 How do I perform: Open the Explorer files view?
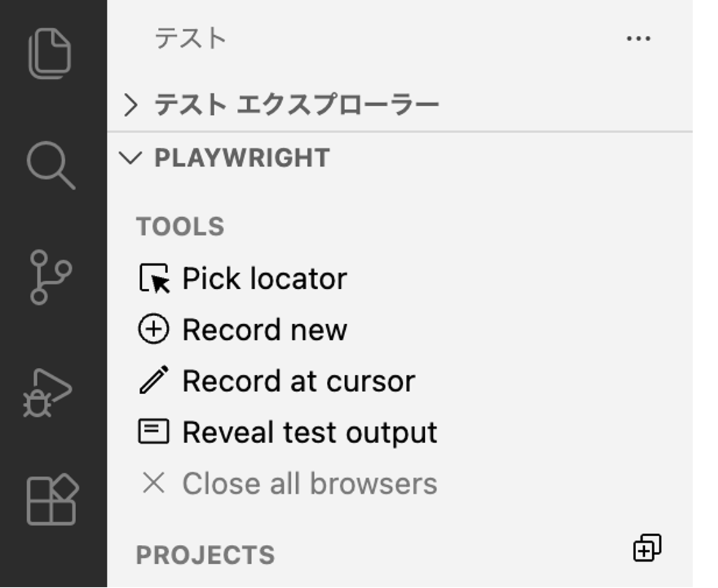tap(50, 53)
